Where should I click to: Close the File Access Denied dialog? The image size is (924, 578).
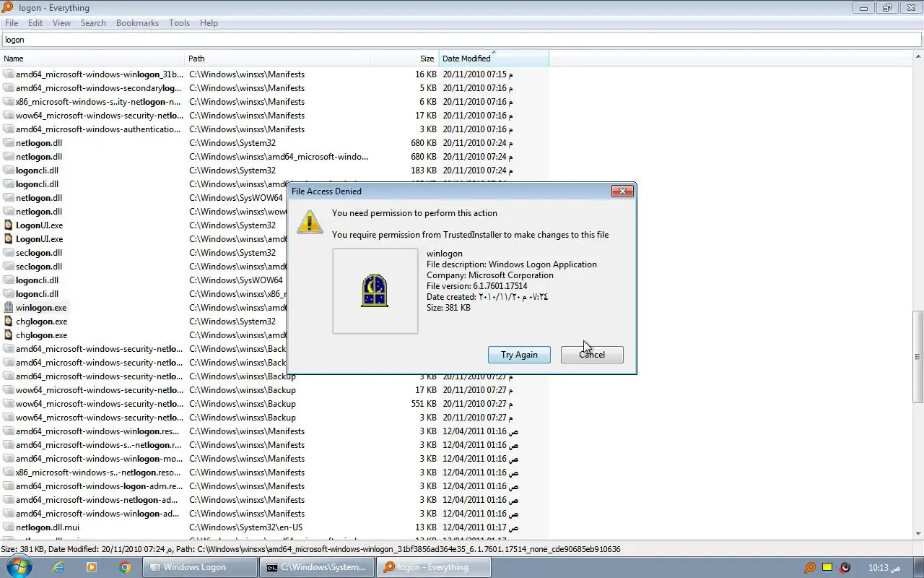[x=622, y=191]
